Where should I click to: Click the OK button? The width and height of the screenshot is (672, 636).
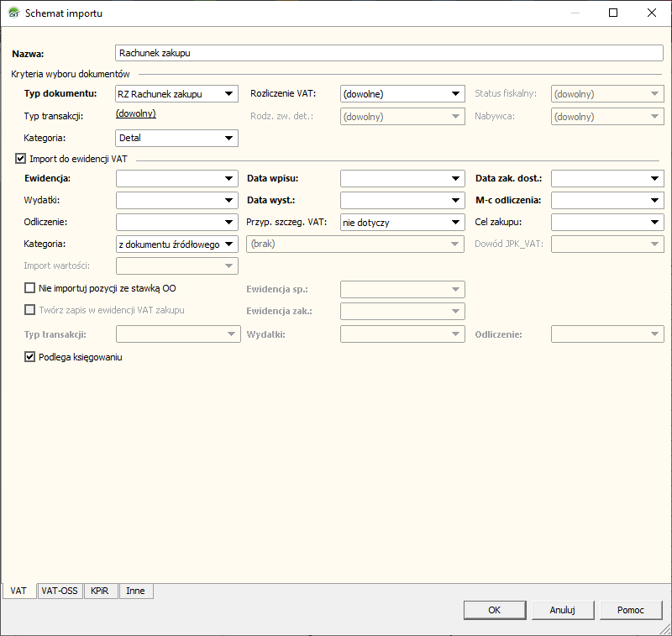coord(495,611)
